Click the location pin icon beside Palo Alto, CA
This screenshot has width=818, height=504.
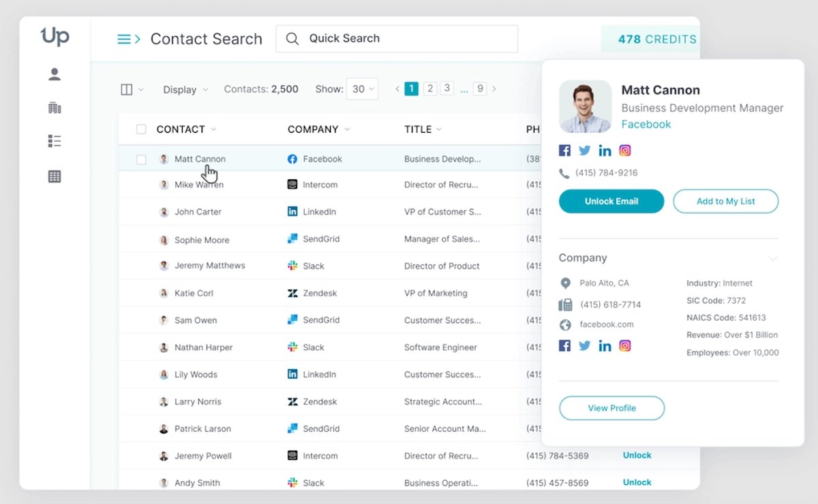[x=565, y=283]
